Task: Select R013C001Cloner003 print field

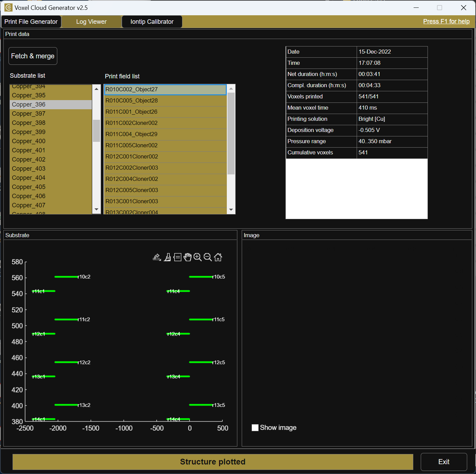Action: 165,202
